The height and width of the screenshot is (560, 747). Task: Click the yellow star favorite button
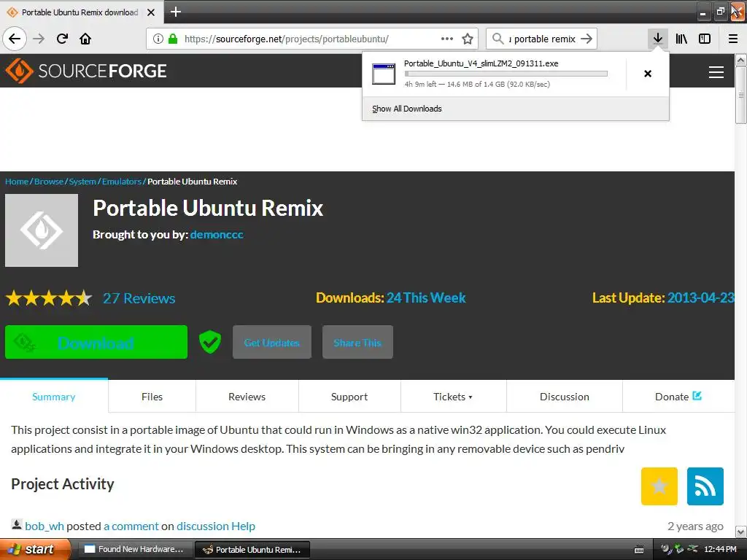(x=659, y=486)
